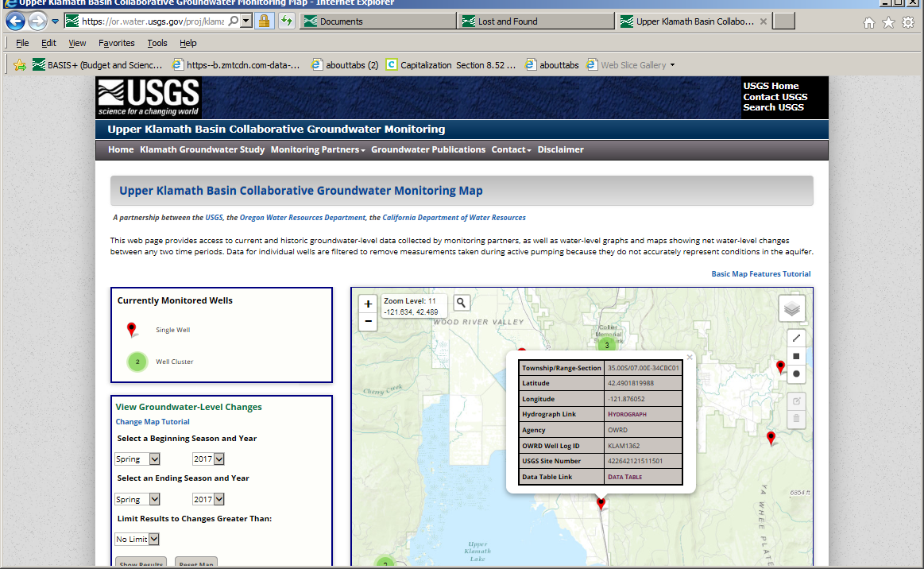Screen dimensions: 924x569
Task: Switch to the Lost and Found tab
Action: (x=535, y=21)
